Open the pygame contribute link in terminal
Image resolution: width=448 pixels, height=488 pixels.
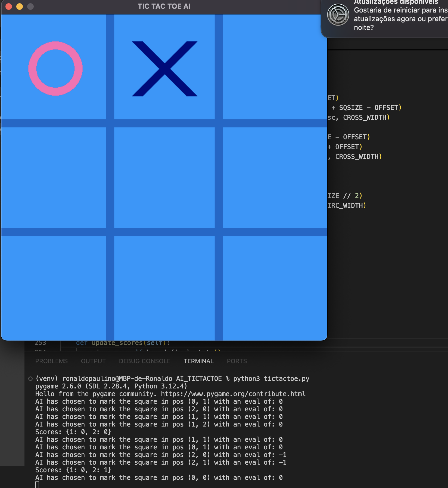pyautogui.click(x=233, y=394)
